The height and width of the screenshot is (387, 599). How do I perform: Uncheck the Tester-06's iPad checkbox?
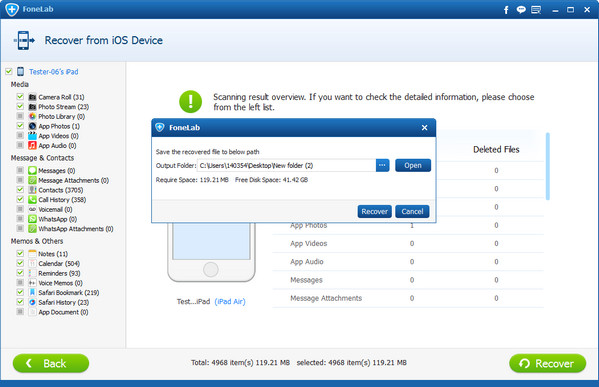pos(9,71)
